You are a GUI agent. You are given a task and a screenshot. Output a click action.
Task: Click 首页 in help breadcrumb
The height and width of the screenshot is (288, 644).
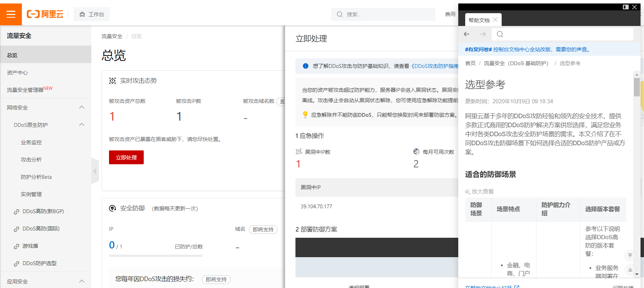coord(470,63)
